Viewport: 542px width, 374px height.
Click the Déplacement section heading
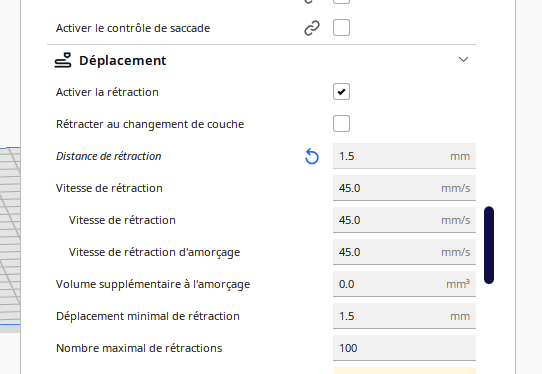pos(123,60)
